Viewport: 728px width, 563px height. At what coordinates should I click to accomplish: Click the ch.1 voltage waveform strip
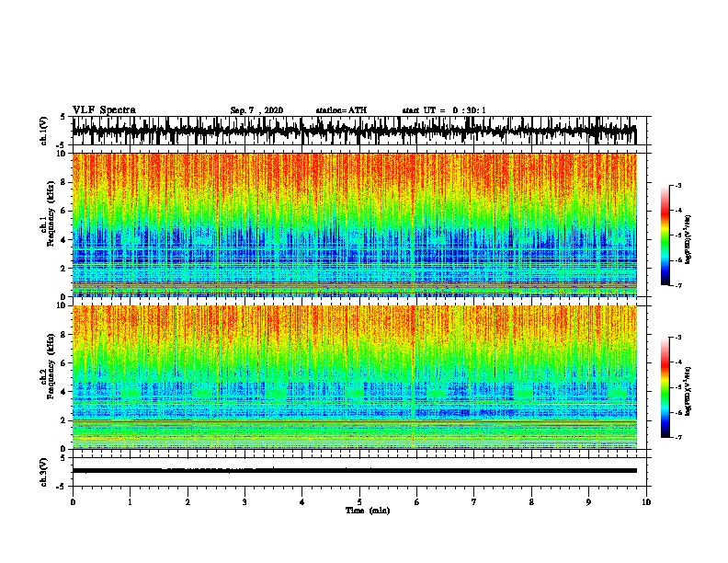coord(354,131)
